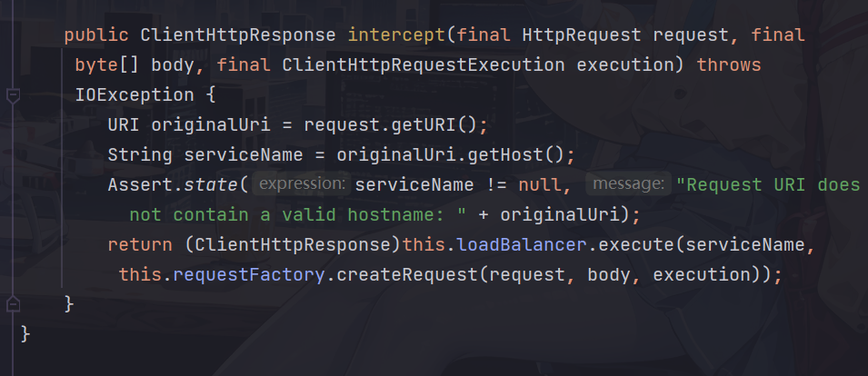
Task: Click the intercept method name
Action: (395, 35)
